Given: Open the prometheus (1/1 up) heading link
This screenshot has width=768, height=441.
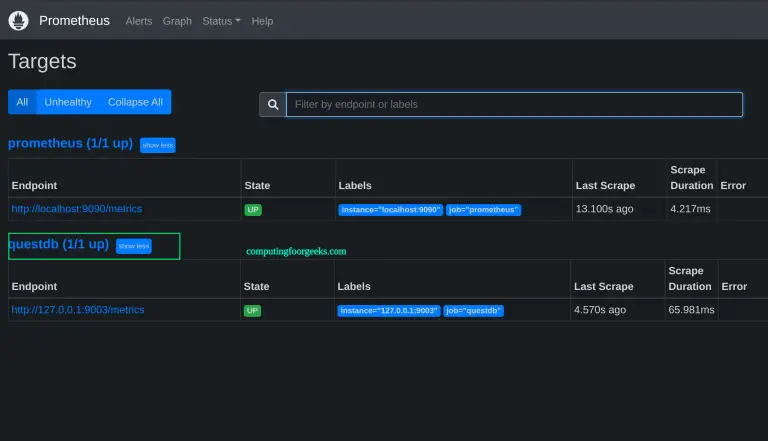Looking at the screenshot, I should 70,143.
